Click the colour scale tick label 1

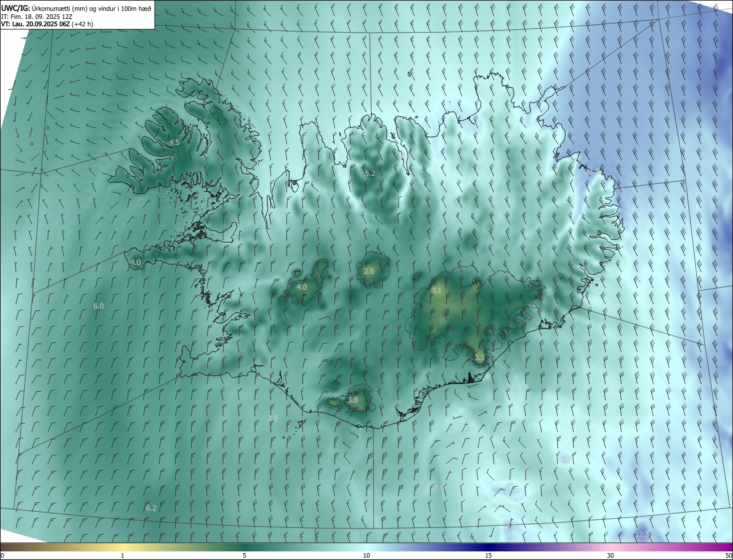point(123,555)
